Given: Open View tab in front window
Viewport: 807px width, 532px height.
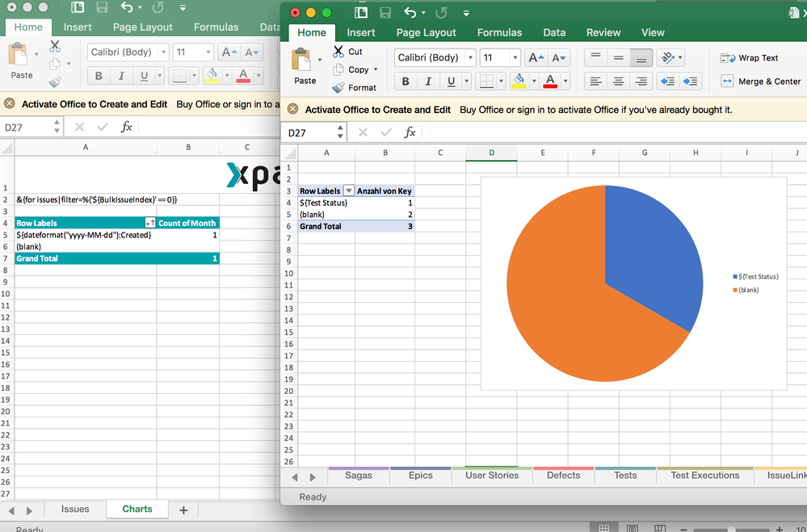Looking at the screenshot, I should pyautogui.click(x=653, y=32).
